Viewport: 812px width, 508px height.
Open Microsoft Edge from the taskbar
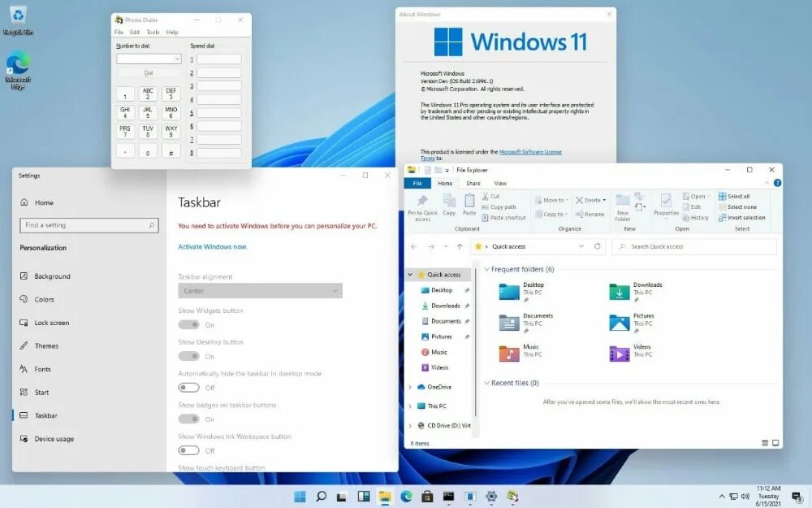coord(406,497)
